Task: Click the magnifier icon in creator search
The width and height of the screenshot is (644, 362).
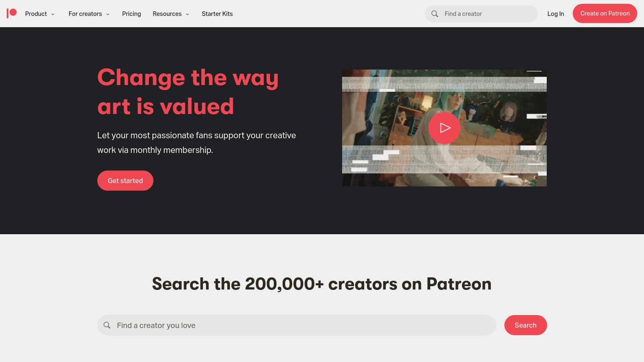Action: pyautogui.click(x=107, y=325)
